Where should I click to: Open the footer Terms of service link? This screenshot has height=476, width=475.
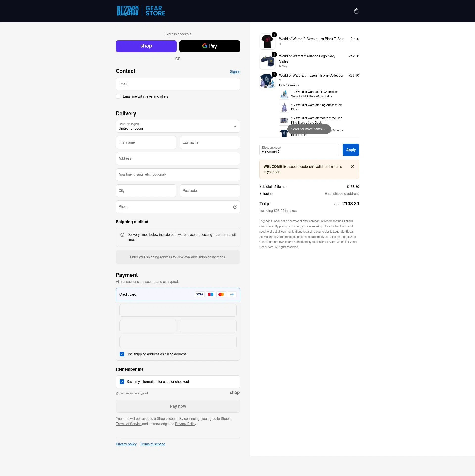point(152,444)
